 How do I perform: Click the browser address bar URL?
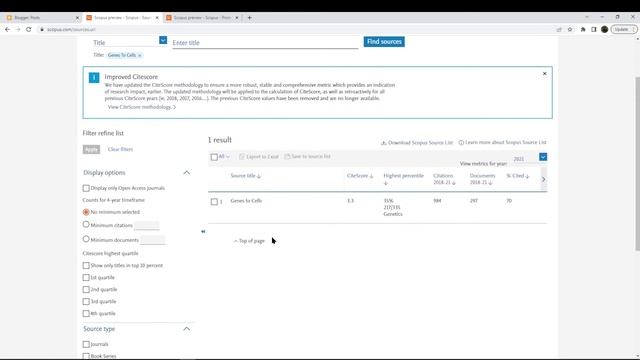click(71, 30)
